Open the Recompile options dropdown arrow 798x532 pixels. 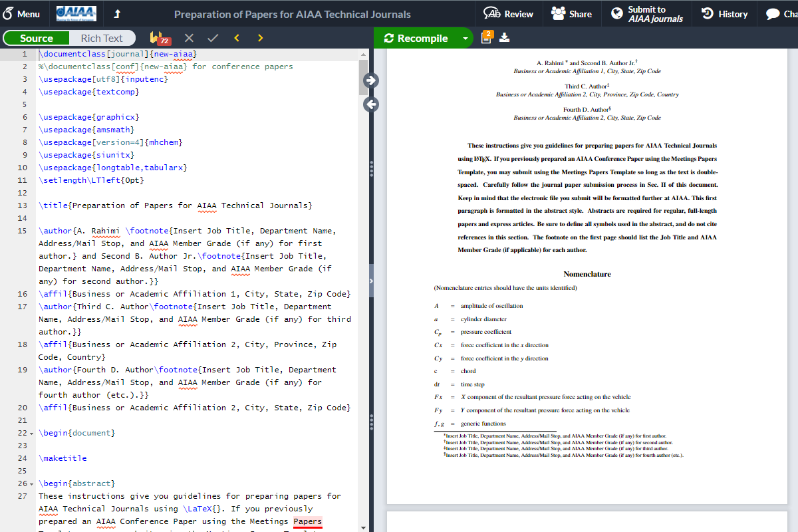[465, 39]
